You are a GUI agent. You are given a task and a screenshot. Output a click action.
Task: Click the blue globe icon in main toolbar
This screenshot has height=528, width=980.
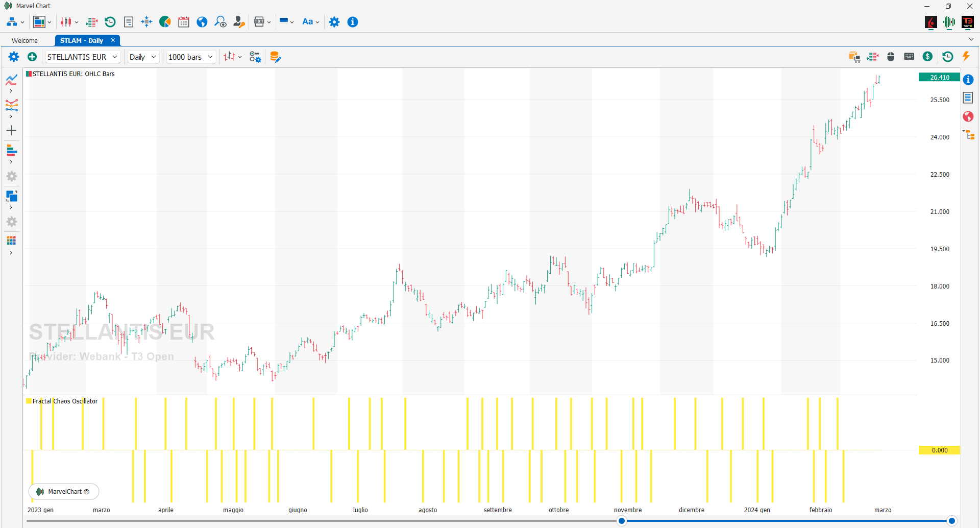(x=202, y=22)
